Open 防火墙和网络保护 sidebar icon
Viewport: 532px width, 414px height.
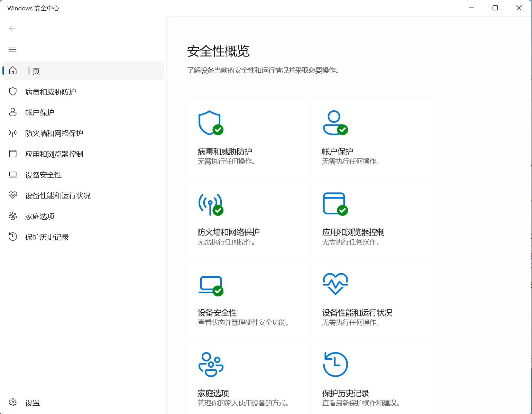pos(54,133)
